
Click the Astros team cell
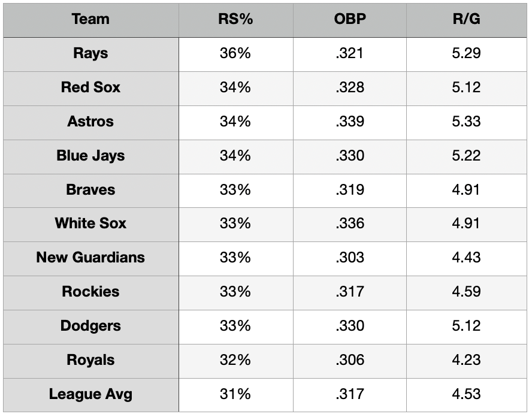pos(90,122)
